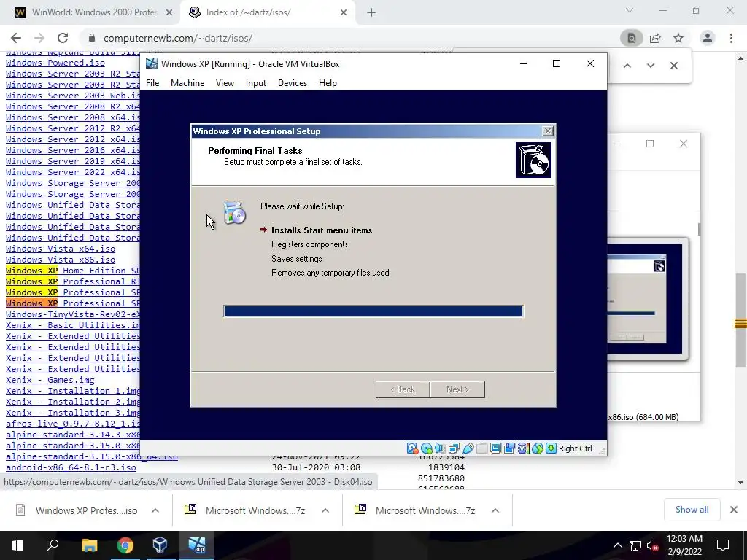Click the browser Forward arrow
This screenshot has height=560, width=747.
[x=39, y=38]
